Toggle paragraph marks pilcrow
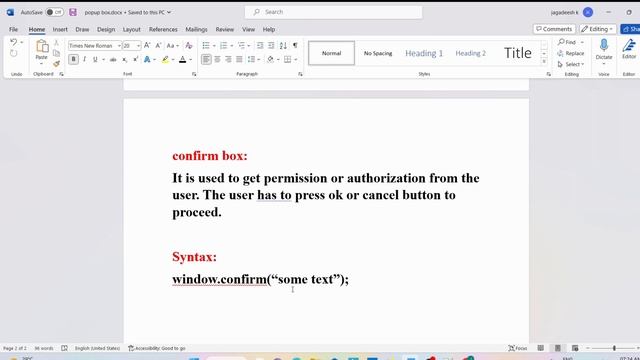 [x=295, y=46]
